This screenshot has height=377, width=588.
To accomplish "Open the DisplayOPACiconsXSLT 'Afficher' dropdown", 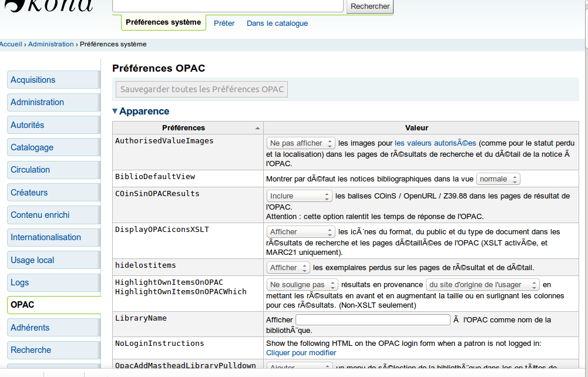I will coord(300,232).
